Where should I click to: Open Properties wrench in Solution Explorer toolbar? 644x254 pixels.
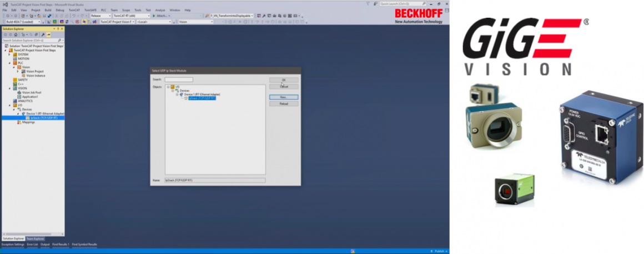click(43, 34)
